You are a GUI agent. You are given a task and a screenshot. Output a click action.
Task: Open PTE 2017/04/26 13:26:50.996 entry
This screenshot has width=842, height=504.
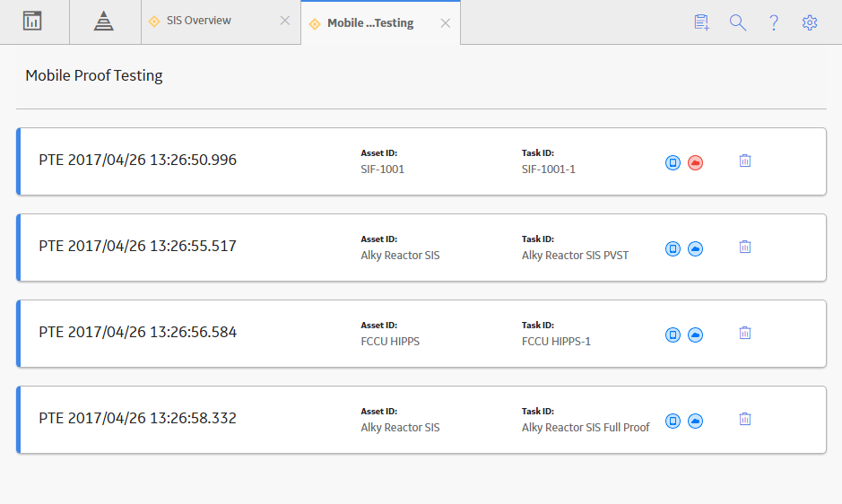pos(137,161)
